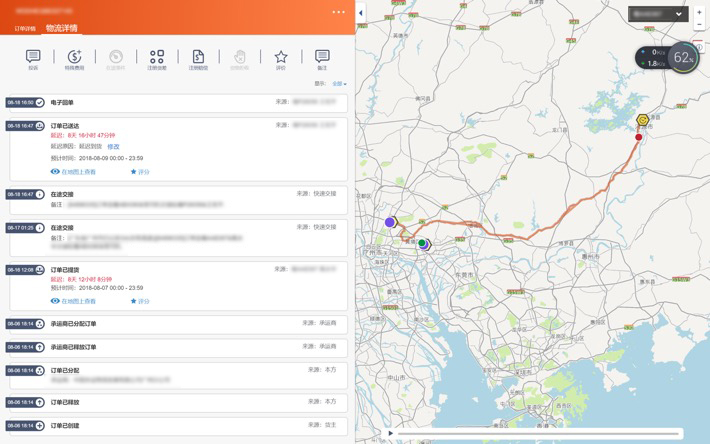710x444 pixels.
Task: Select the 物流详情 tab
Action: 61,28
